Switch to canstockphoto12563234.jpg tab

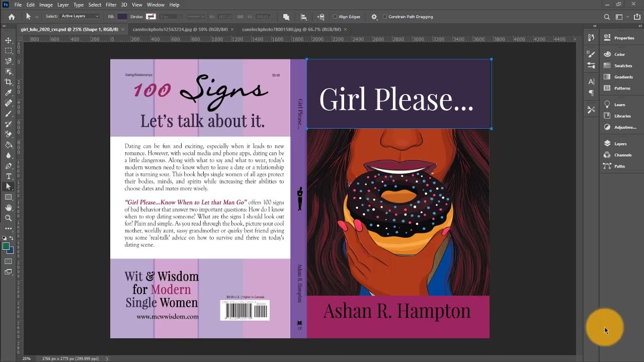(180, 29)
